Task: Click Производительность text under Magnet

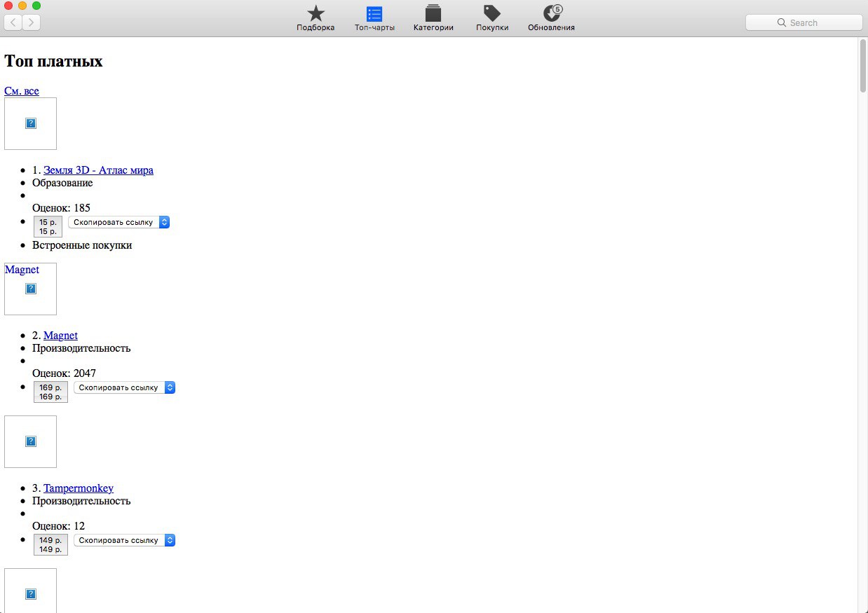Action: tap(81, 348)
